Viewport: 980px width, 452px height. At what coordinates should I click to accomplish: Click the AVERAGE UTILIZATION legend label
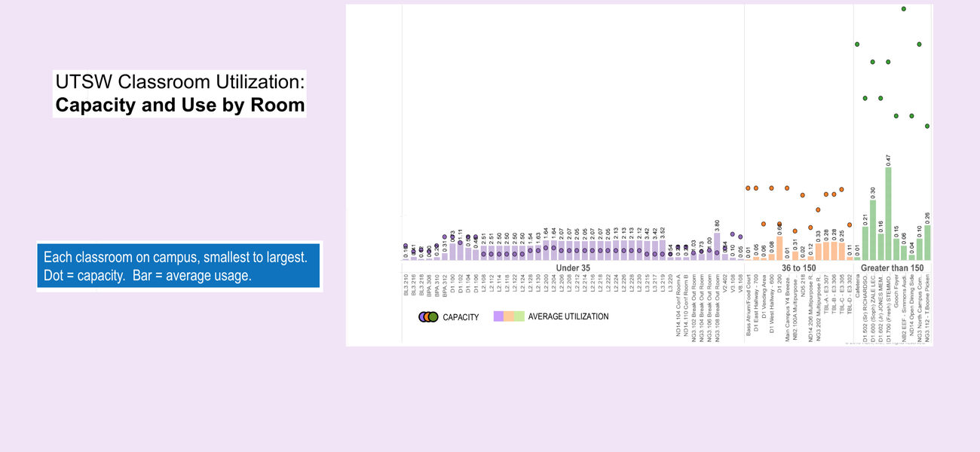click(x=568, y=317)
